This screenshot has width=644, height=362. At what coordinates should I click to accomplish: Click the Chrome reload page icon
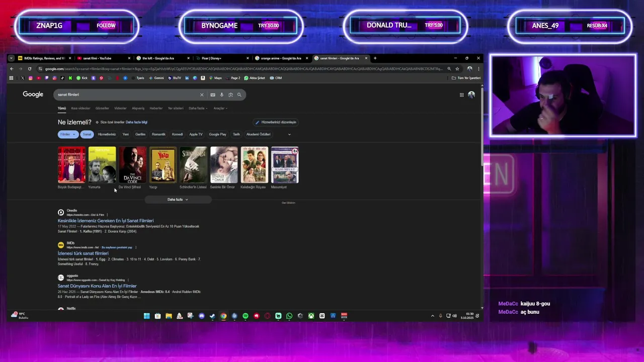point(30,69)
